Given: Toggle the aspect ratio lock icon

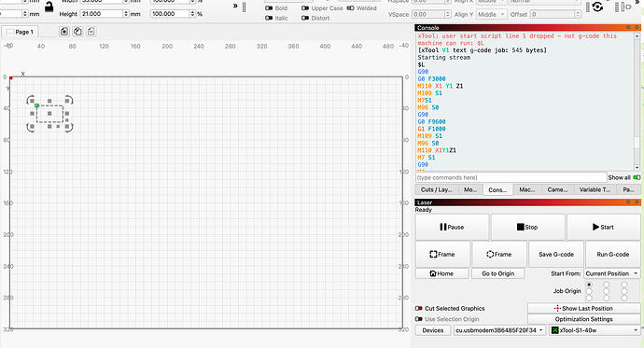Looking at the screenshot, I should pos(49,7).
